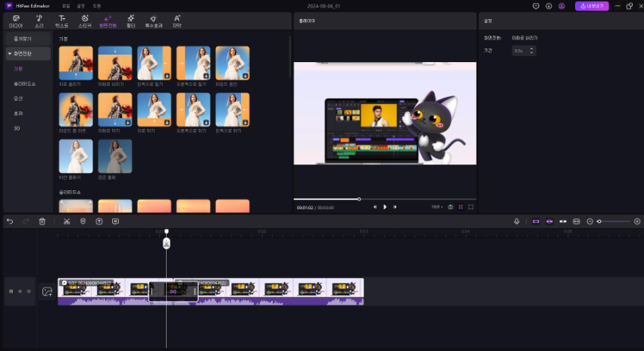Take a snapshot with the preview camera icon
The image size is (644, 351).
tap(451, 206)
